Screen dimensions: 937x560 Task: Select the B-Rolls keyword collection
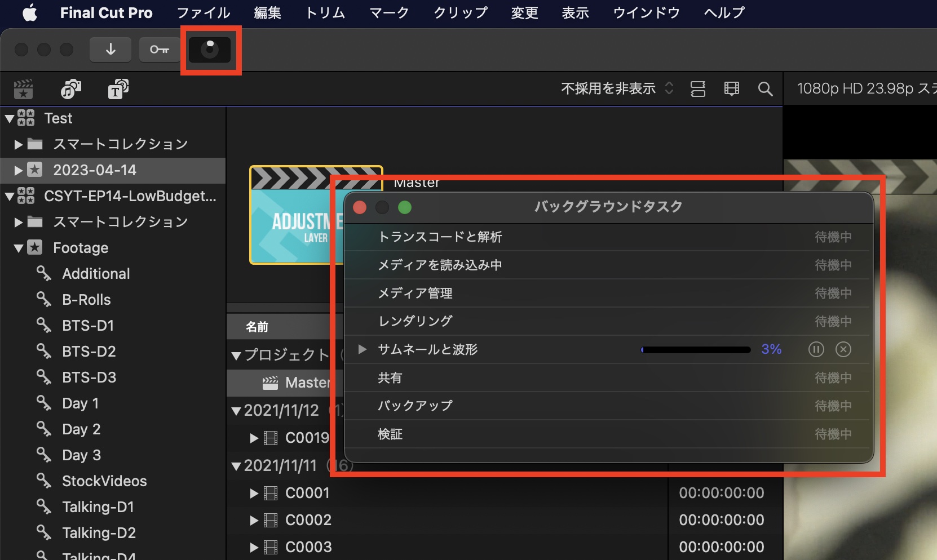click(86, 300)
